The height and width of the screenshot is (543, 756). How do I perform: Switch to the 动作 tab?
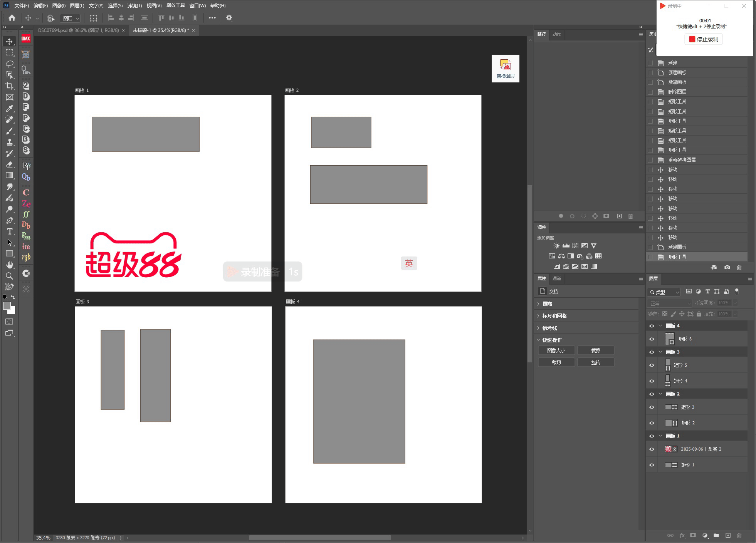(x=557, y=34)
